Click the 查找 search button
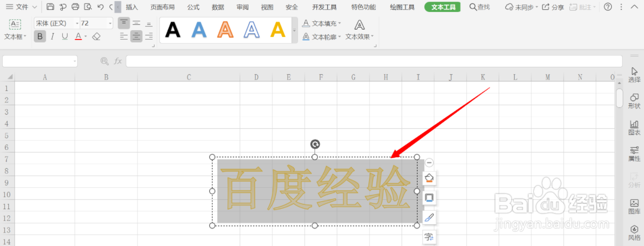The image size is (644, 246). coord(479,7)
